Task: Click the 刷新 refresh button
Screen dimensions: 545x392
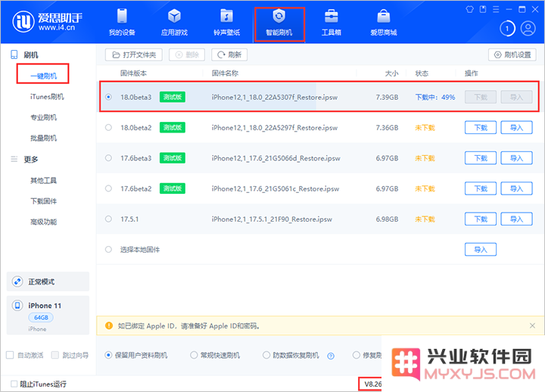Action: tap(229, 55)
